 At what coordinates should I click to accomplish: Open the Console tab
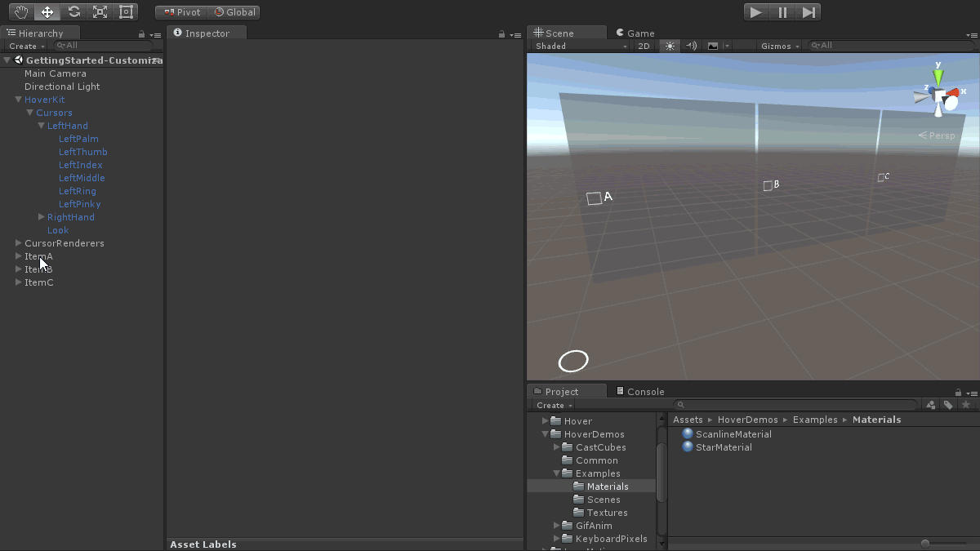(640, 392)
